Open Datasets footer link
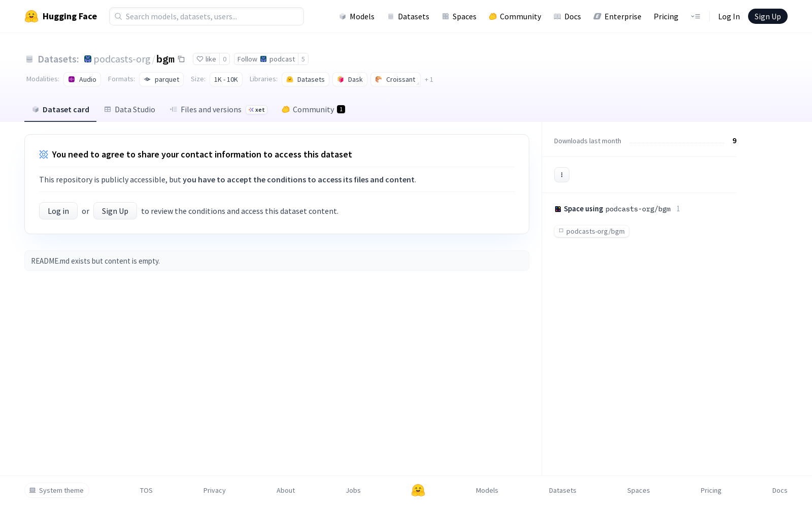Screen dimensions: 812x508 (562, 490)
